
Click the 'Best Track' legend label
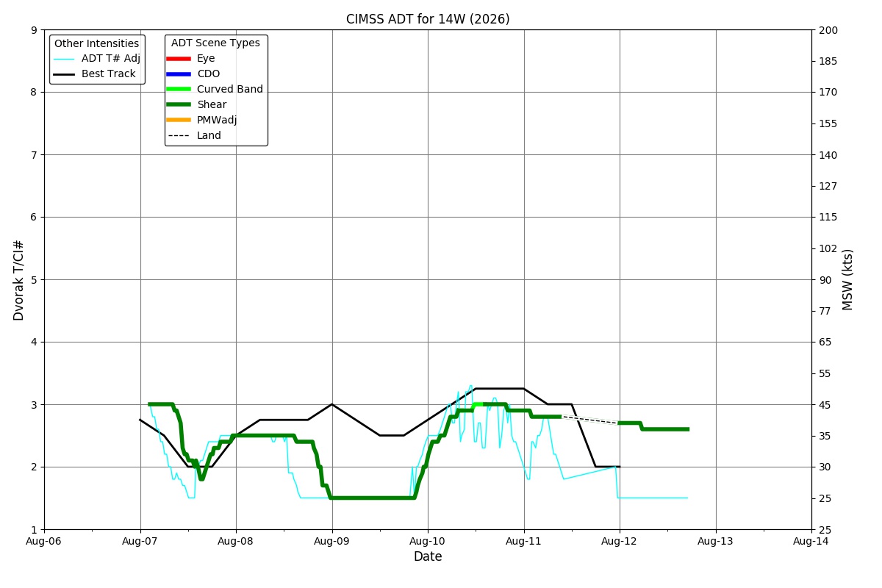[x=109, y=74]
